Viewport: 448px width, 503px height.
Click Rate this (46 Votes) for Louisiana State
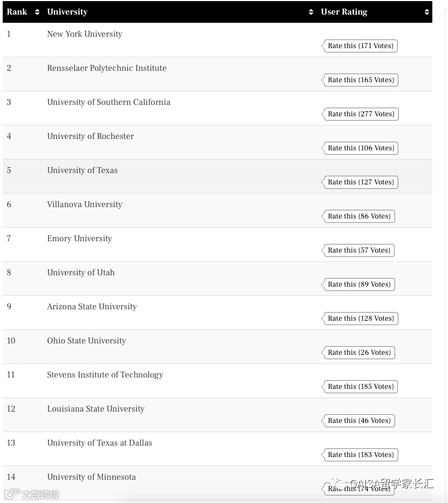(358, 421)
